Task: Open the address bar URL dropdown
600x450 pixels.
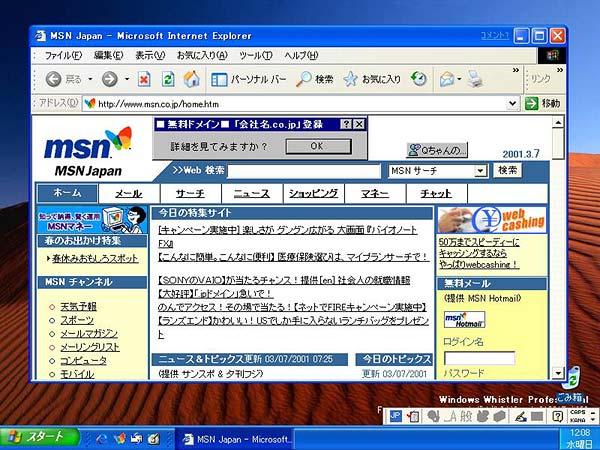Action: (512, 103)
